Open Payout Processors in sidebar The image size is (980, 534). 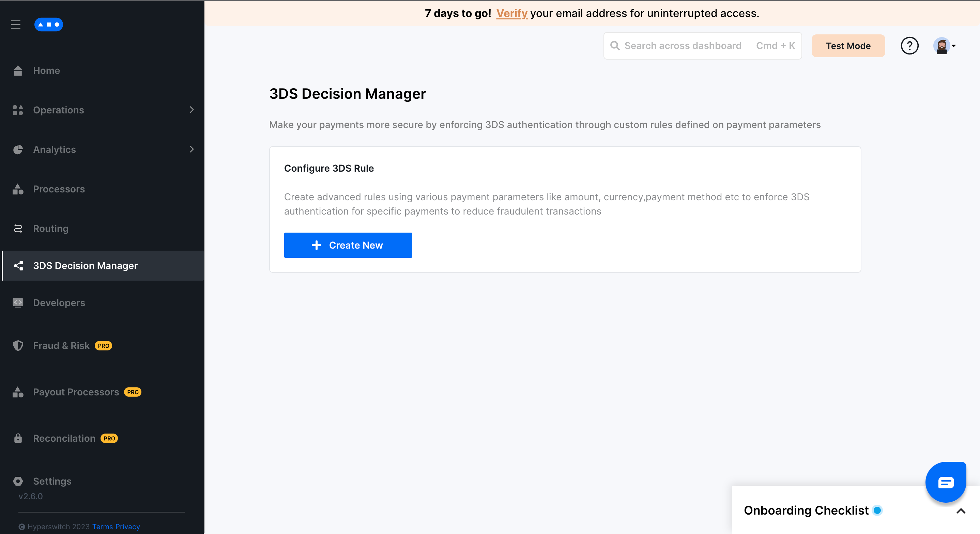point(76,392)
